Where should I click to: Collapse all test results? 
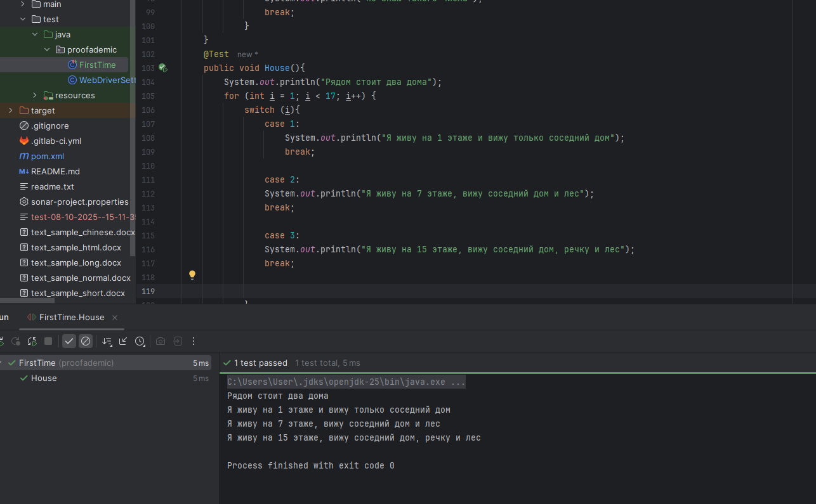(x=123, y=341)
